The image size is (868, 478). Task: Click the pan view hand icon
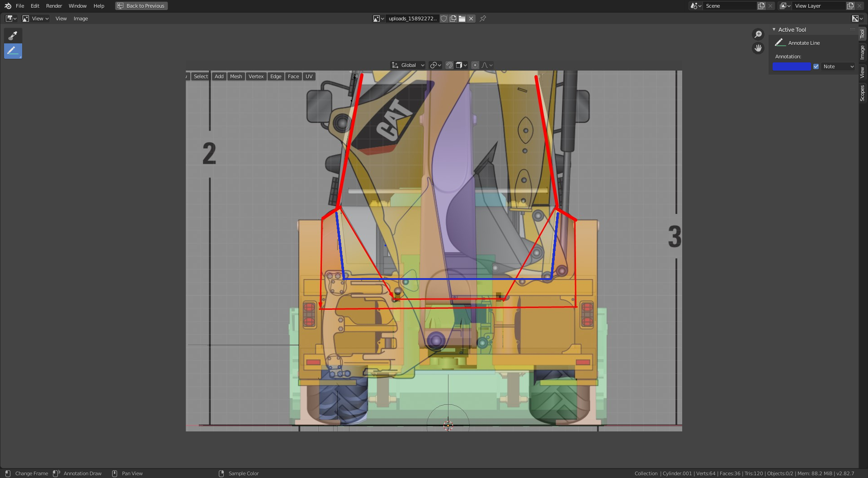[758, 48]
